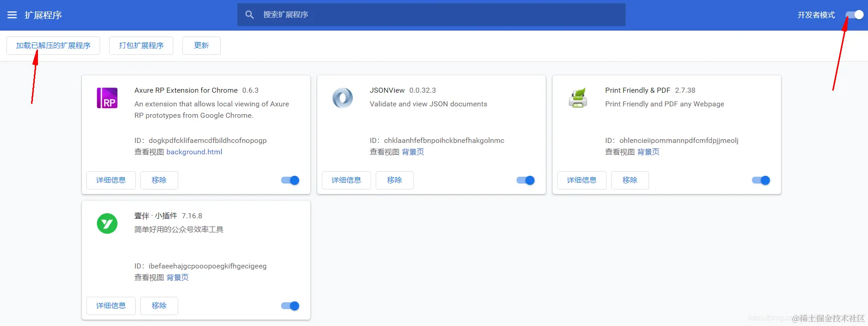Open JSONView 背景页 link
Screen dimensions: 868x326
[x=413, y=152]
